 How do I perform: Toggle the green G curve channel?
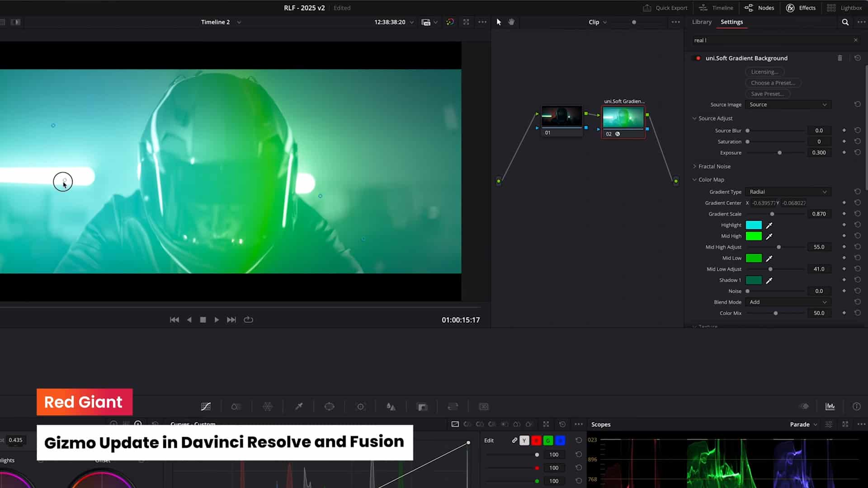pos(548,441)
